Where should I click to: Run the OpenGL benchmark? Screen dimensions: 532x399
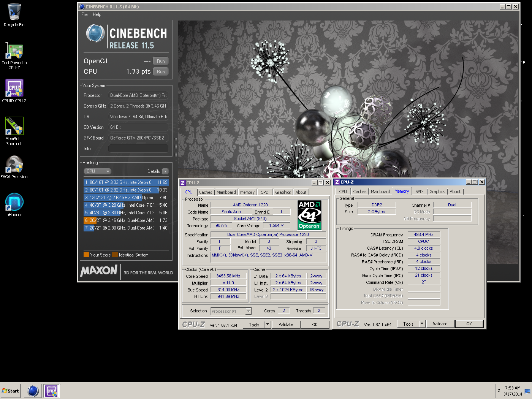(x=161, y=61)
